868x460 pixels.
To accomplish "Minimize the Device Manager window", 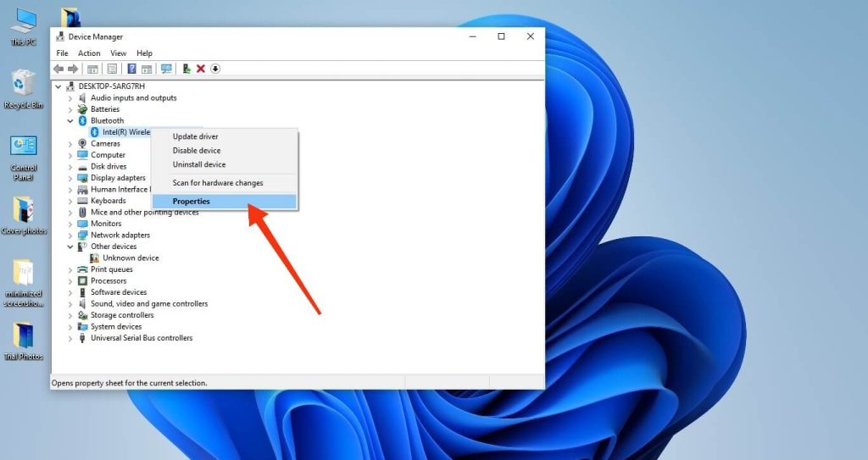I will (x=473, y=36).
